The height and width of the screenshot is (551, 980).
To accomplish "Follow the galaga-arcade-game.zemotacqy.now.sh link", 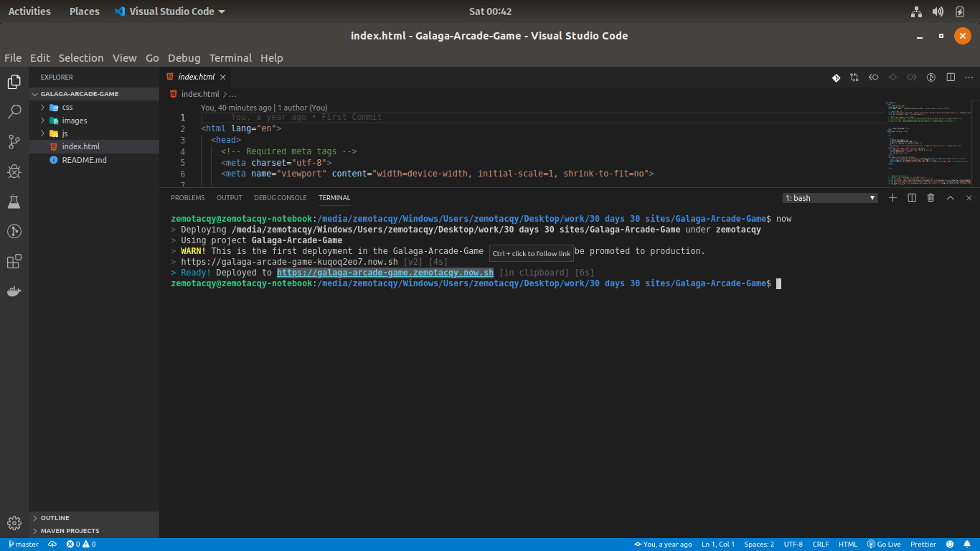I will 385,273.
